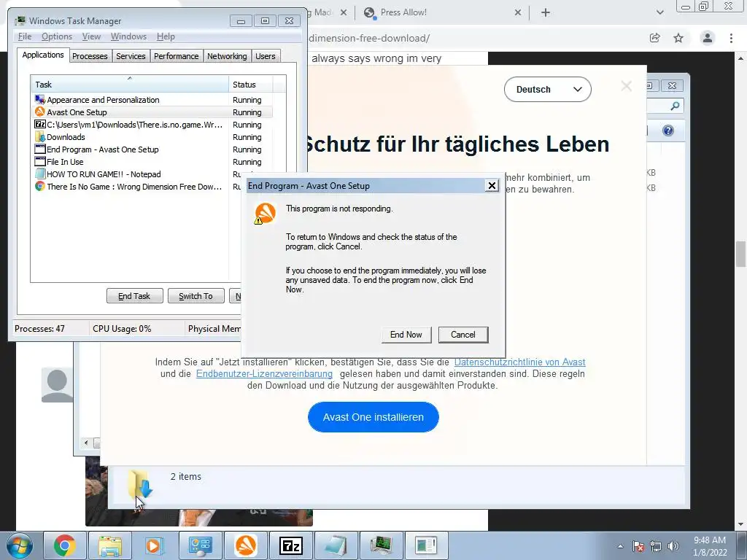This screenshot has width=747, height=560.
Task: Open Task Manager File menu
Action: pos(25,36)
